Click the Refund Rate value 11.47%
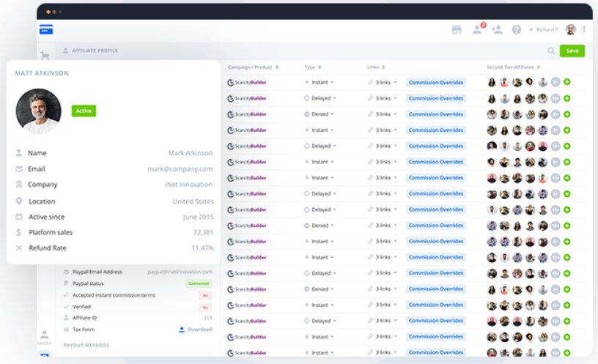Screen dimensions: 598x364 [202, 248]
